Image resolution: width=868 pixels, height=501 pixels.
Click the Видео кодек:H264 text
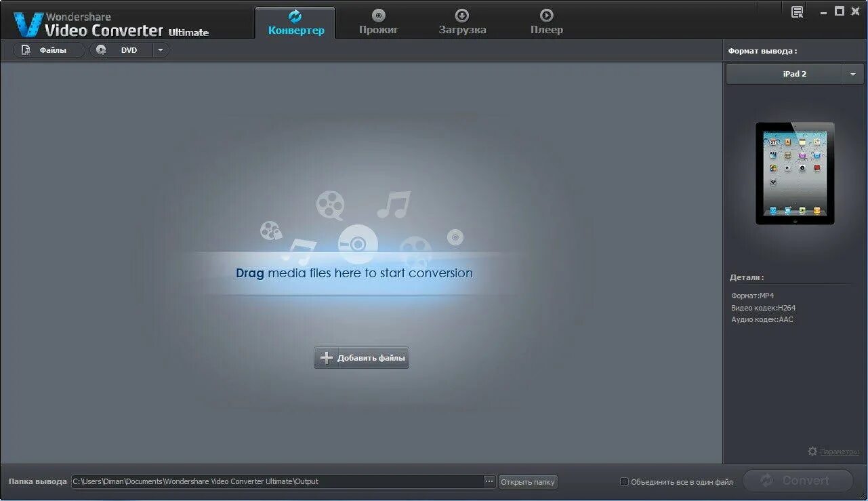pos(763,308)
